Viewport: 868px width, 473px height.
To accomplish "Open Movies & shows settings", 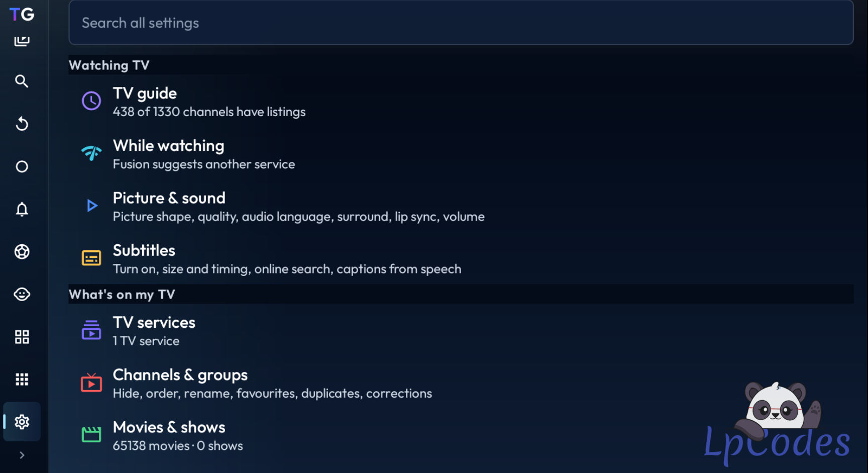I will [x=461, y=436].
